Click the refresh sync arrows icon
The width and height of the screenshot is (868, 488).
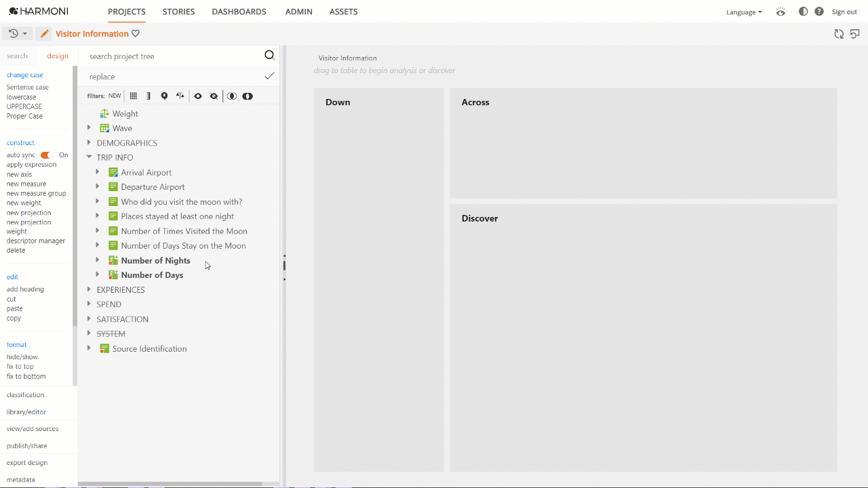tap(839, 34)
